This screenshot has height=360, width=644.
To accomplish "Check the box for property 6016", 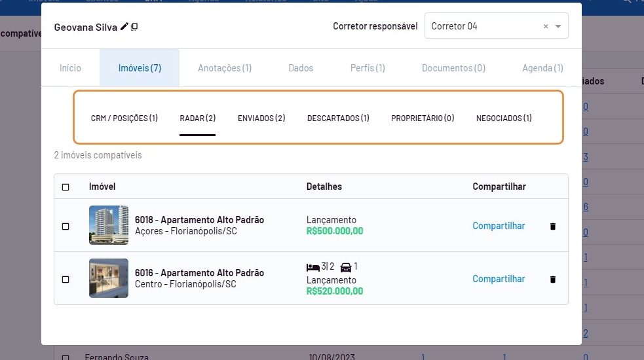I will pos(66,279).
